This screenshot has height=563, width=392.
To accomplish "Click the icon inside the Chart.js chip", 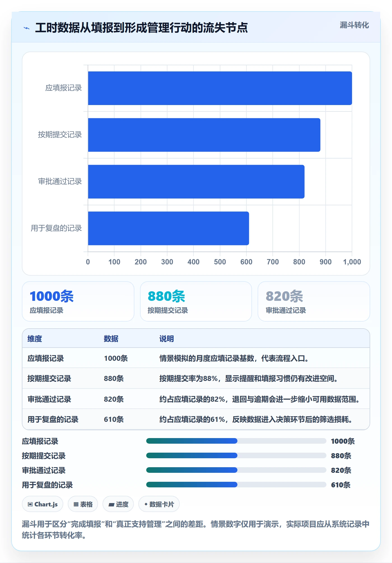I will [30, 504].
